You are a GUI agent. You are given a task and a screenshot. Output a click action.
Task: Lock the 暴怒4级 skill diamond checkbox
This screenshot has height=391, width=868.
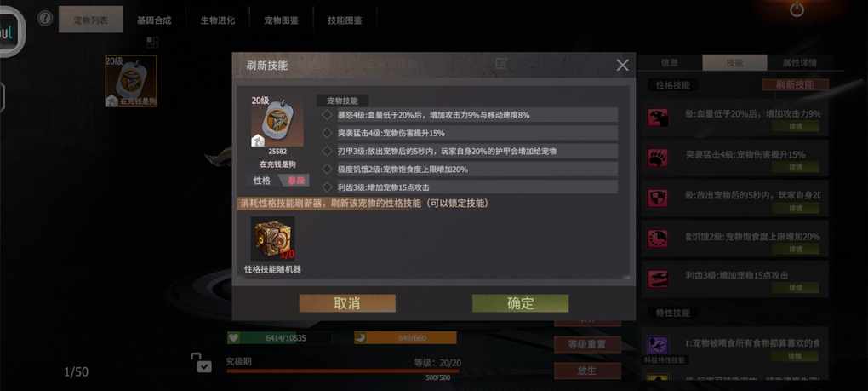[327, 115]
